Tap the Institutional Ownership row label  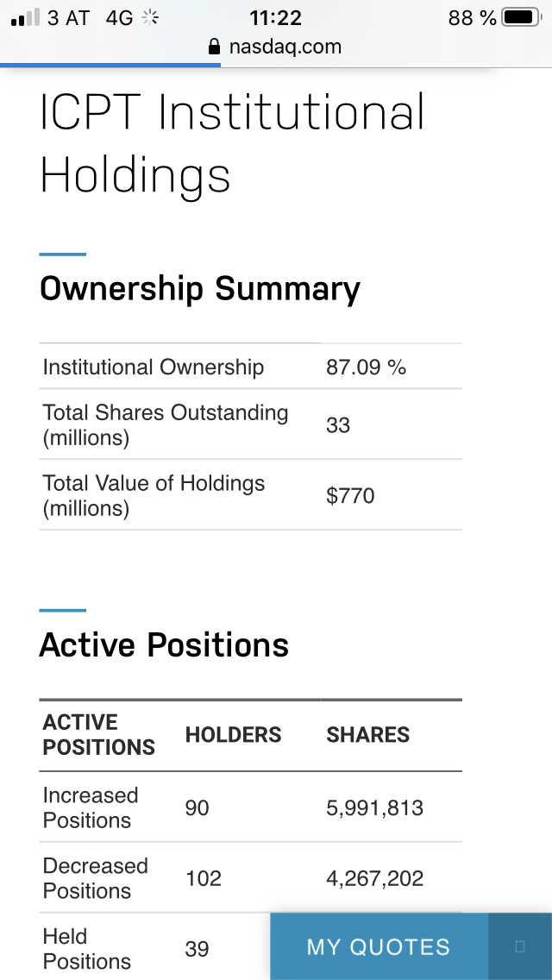(x=154, y=367)
